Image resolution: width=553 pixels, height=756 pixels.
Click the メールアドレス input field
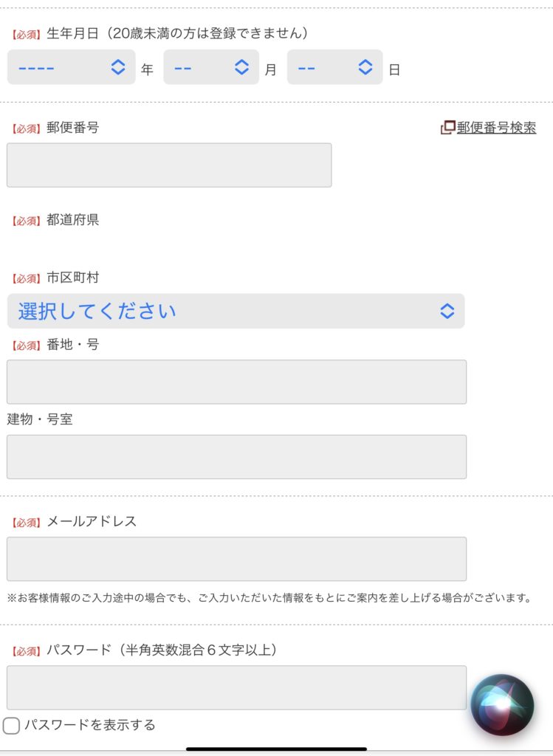pyautogui.click(x=236, y=559)
